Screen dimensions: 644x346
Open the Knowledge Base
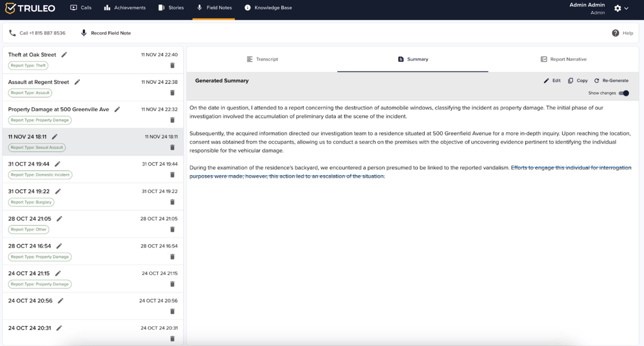(x=268, y=8)
